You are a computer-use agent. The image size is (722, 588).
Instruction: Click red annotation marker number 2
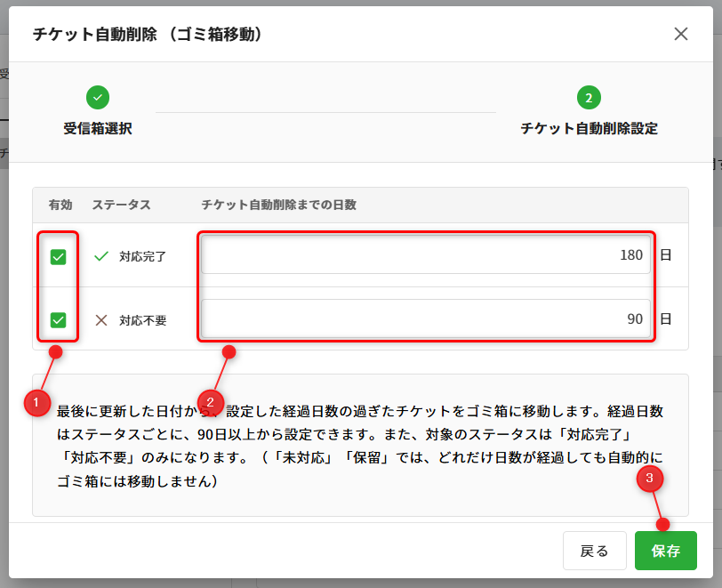pyautogui.click(x=211, y=403)
